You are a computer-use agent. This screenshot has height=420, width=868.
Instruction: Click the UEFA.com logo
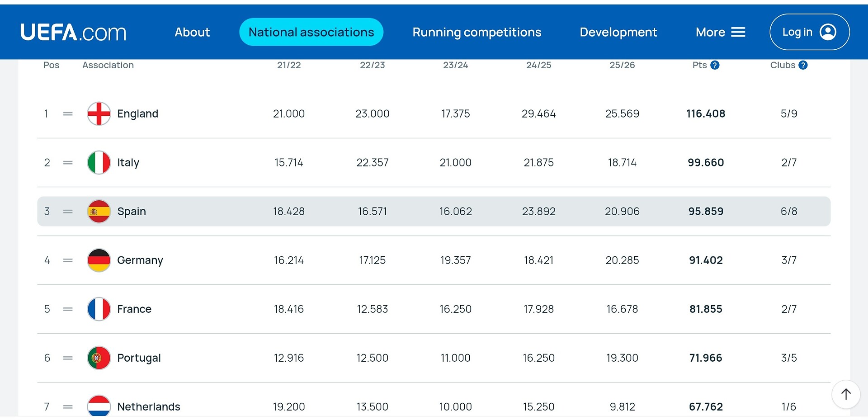click(73, 32)
